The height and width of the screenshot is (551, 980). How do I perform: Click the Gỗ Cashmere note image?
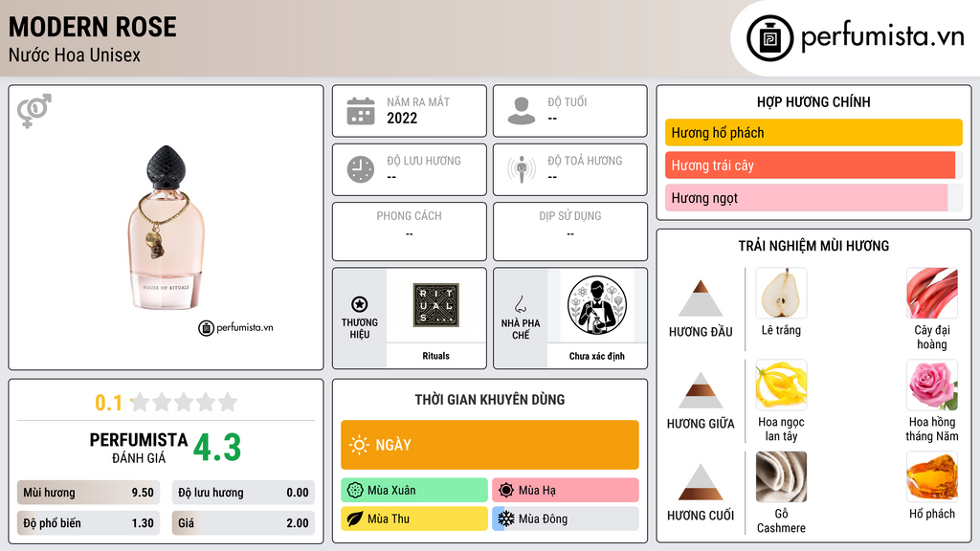tap(781, 476)
